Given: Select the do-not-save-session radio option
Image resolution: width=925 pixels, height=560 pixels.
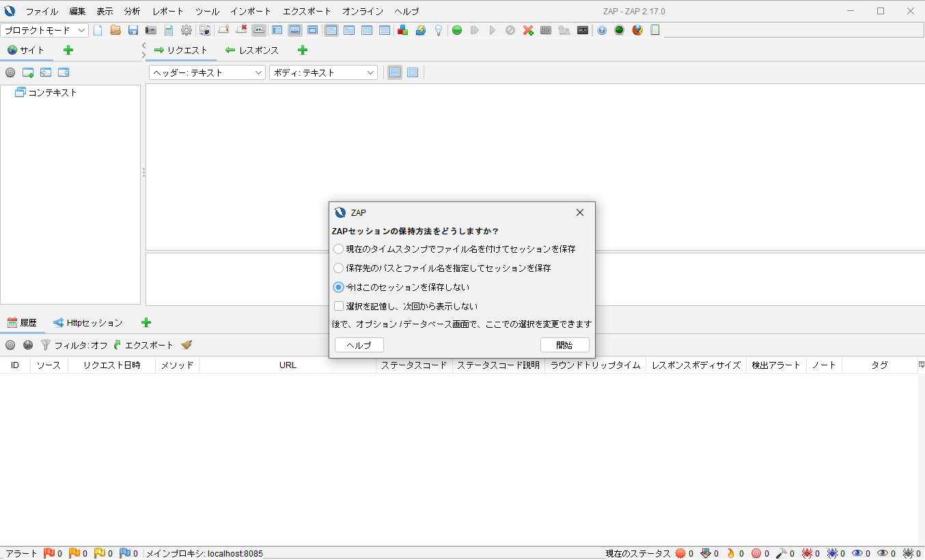Looking at the screenshot, I should (401, 287).
